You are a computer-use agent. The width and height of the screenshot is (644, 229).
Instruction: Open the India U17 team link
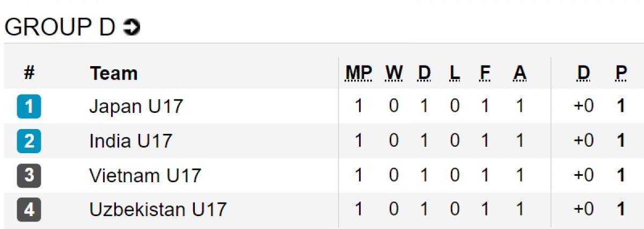(x=130, y=141)
